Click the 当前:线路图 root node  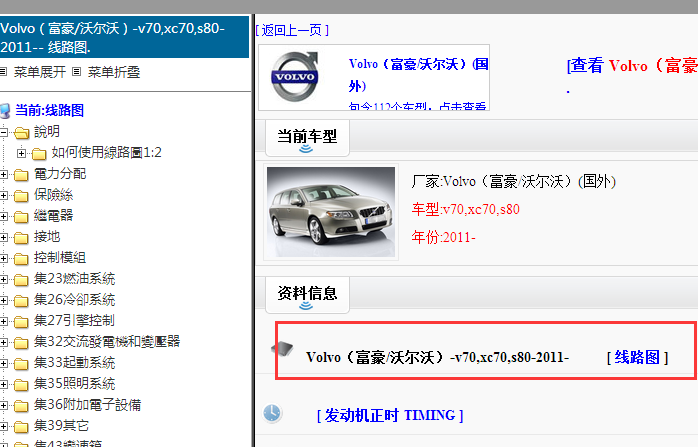[x=49, y=110]
